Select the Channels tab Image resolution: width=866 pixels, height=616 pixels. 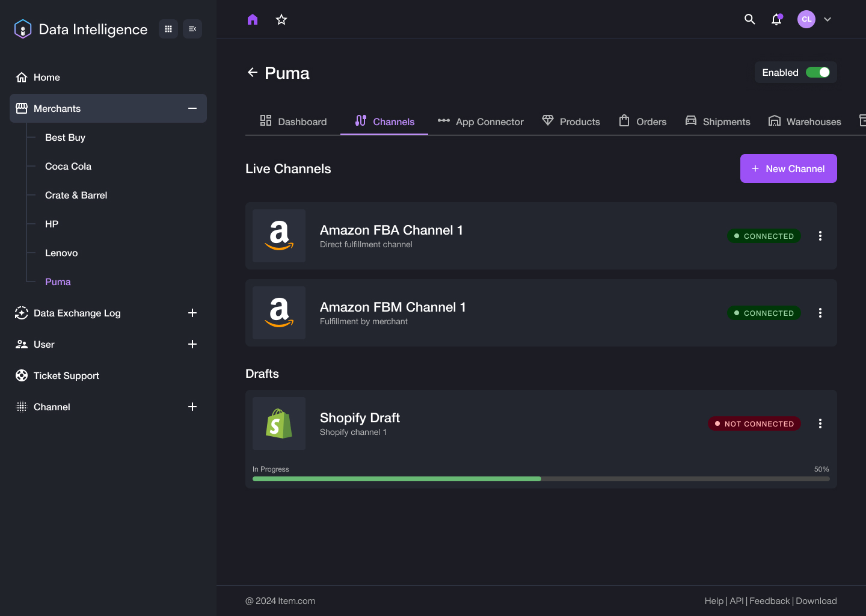pos(384,121)
